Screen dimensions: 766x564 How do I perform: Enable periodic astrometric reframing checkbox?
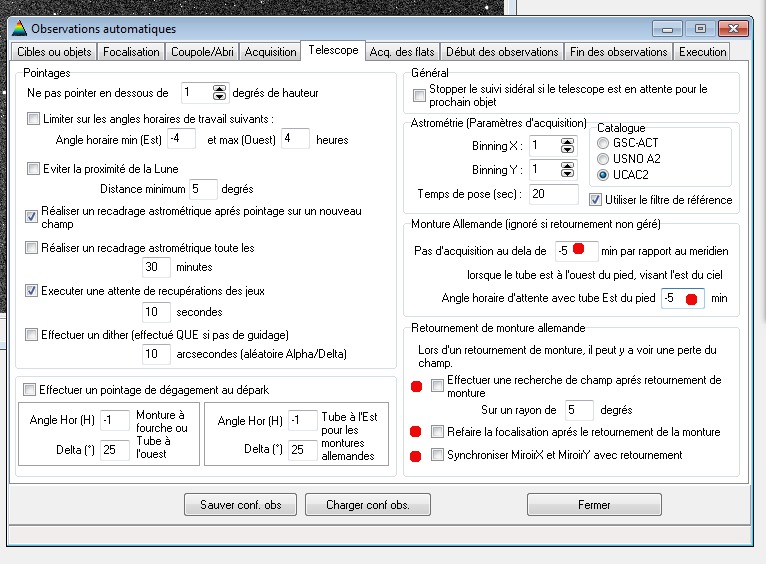[x=31, y=248]
